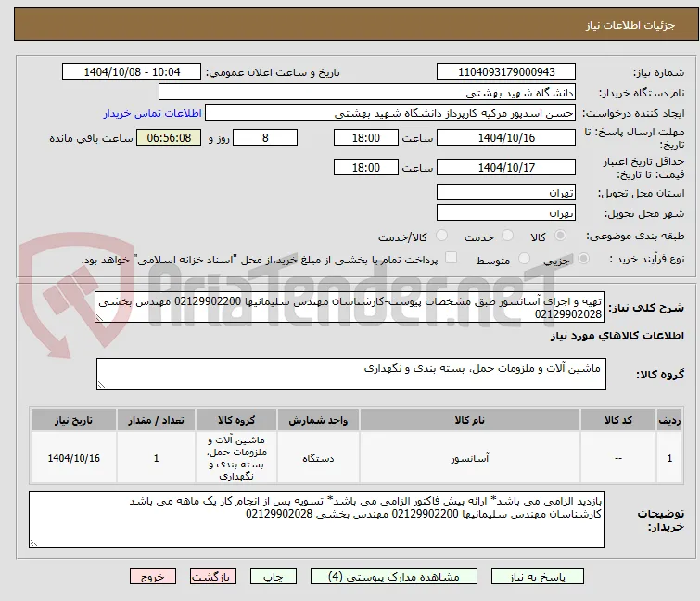The width and height of the screenshot is (700, 601).
Task: Click the خروج exit button
Action: coord(153,577)
